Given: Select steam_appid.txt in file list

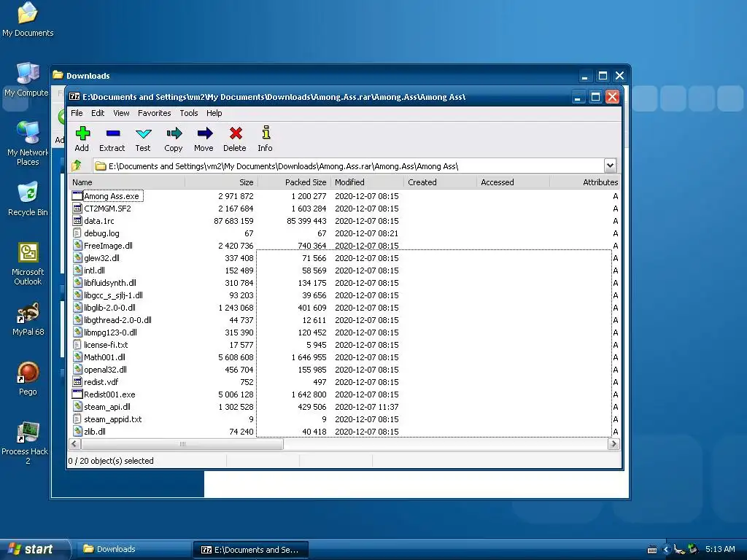Looking at the screenshot, I should click(113, 419).
